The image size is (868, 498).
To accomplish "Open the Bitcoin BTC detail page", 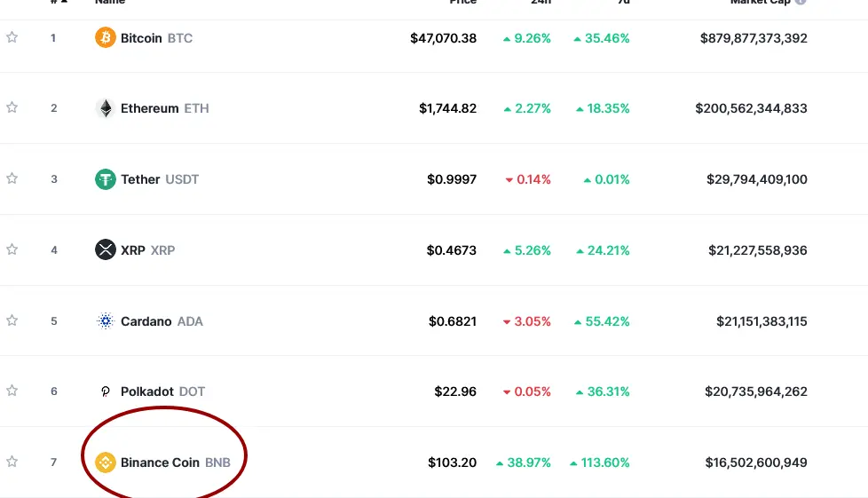I will coord(157,38).
